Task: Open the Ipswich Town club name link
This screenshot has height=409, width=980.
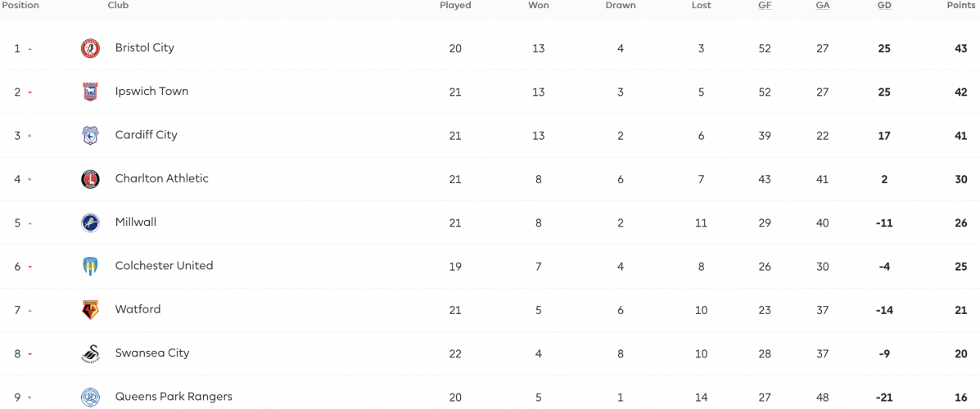Action: coord(152,91)
